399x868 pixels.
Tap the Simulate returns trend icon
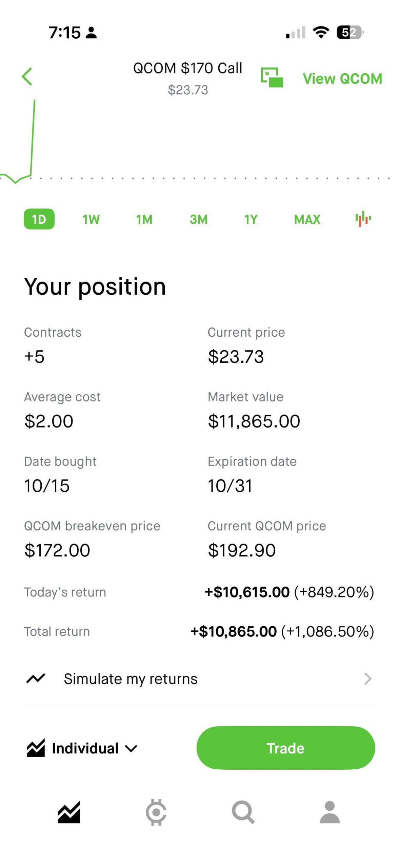tap(36, 678)
